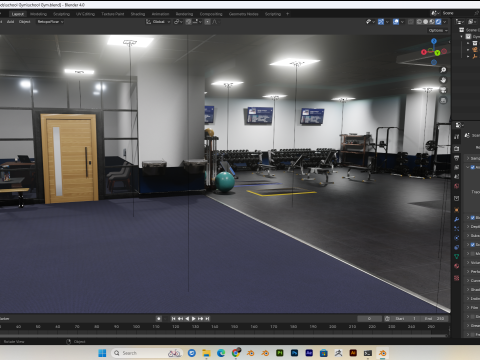Select solid viewport shading
This screenshot has height=360, width=480.
tap(426, 22)
